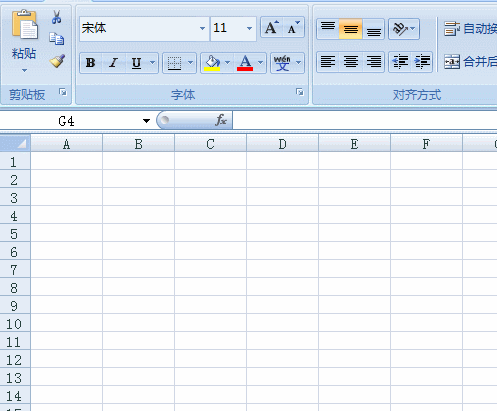Toggle middle vertical alignment

[351, 29]
